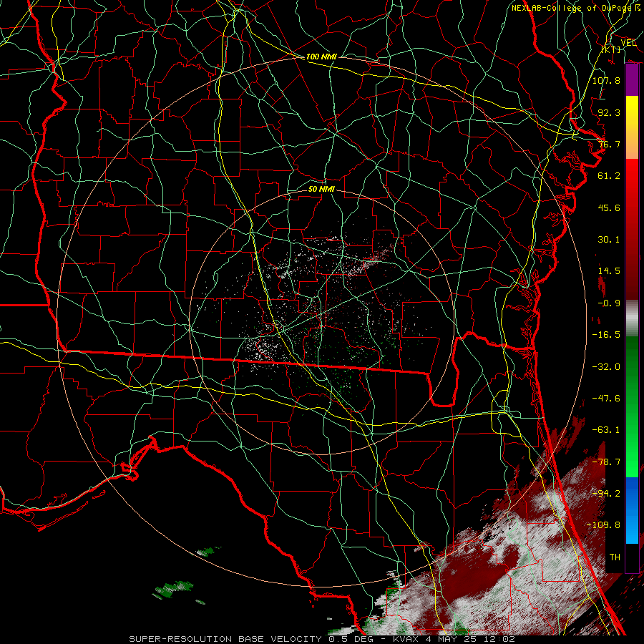Screen dimensions: 644x644
Task: Click the -78.7 velocity scale value
Action: point(606,462)
